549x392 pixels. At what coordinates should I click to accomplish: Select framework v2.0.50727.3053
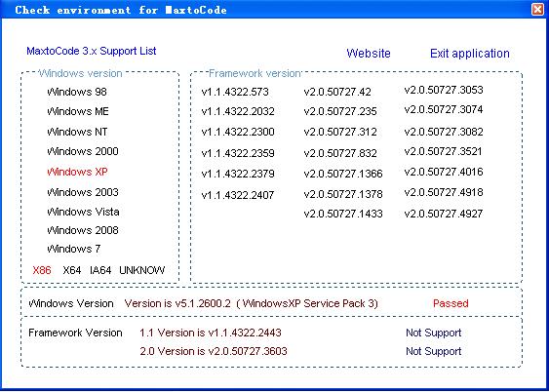pos(444,90)
